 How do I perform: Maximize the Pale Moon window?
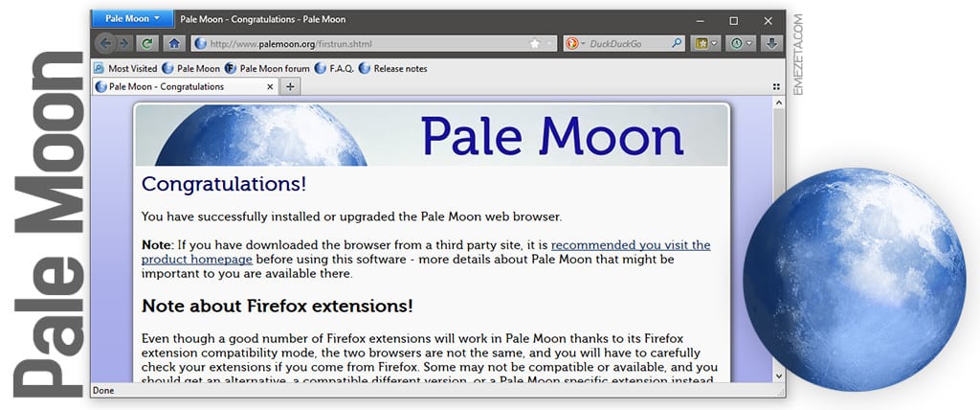point(734,21)
